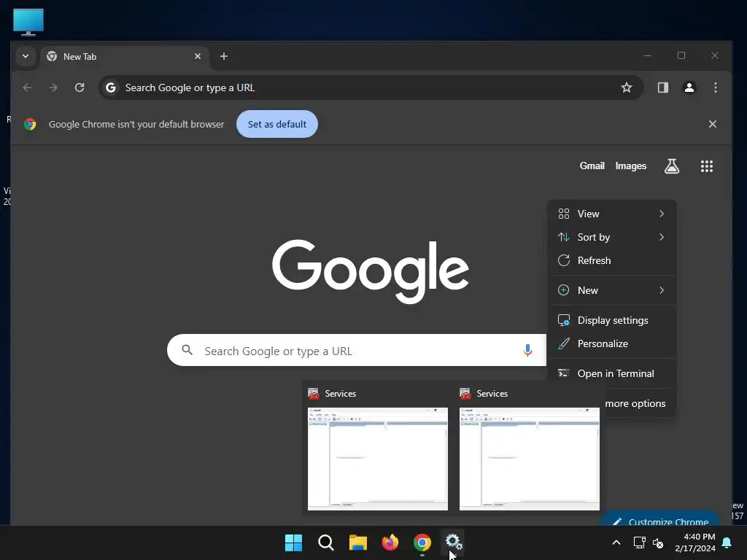Open taskbar Search

[326, 542]
